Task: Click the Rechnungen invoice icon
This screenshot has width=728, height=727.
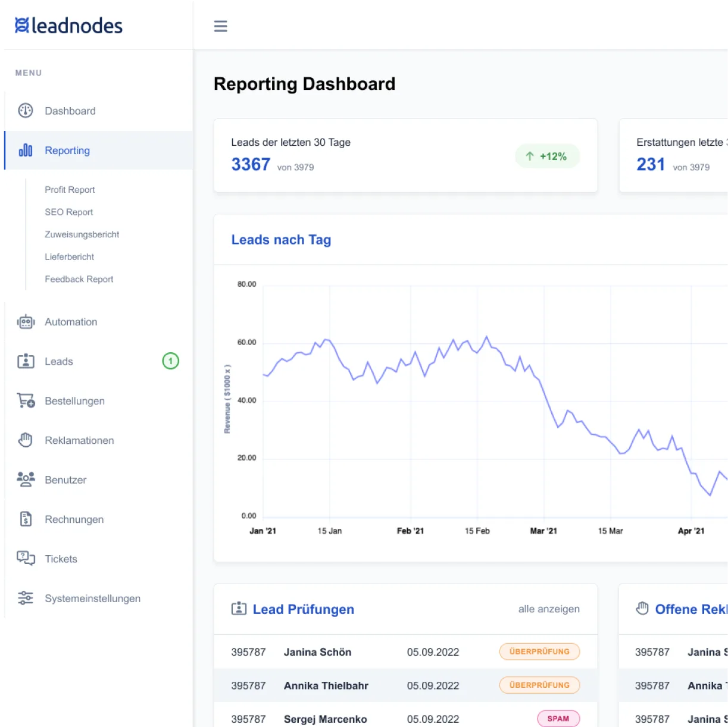Action: [x=26, y=519]
